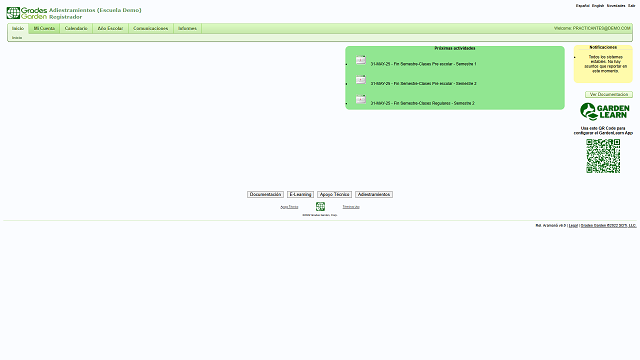Click the 'Usa este QR Code' instruction text
Viewport: 640px width, 360px height.
coord(603,131)
